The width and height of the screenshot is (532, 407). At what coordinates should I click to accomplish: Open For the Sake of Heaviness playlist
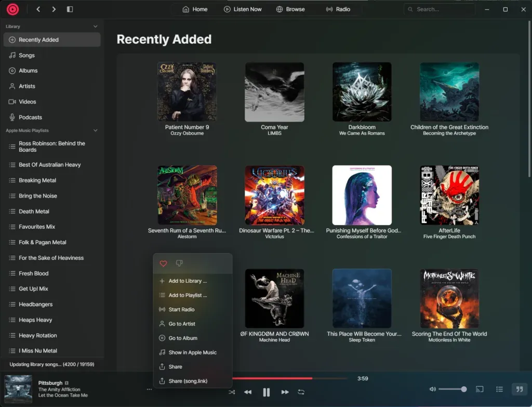(52, 258)
